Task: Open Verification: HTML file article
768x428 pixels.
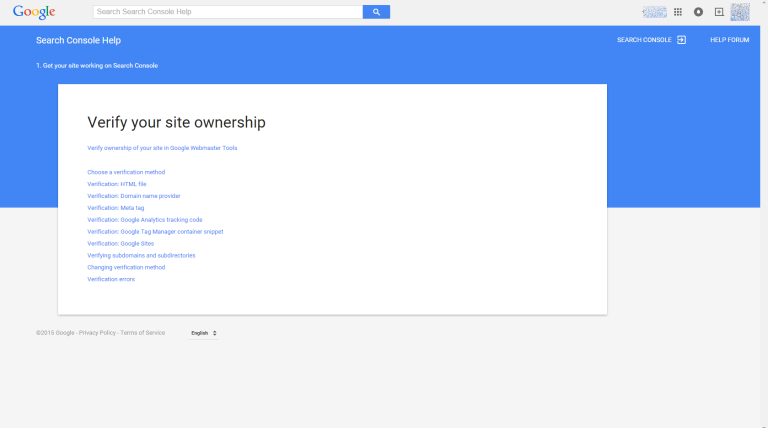Action: tap(117, 184)
